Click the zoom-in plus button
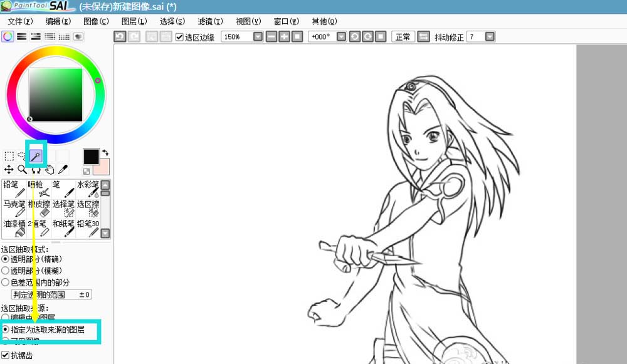 (284, 36)
